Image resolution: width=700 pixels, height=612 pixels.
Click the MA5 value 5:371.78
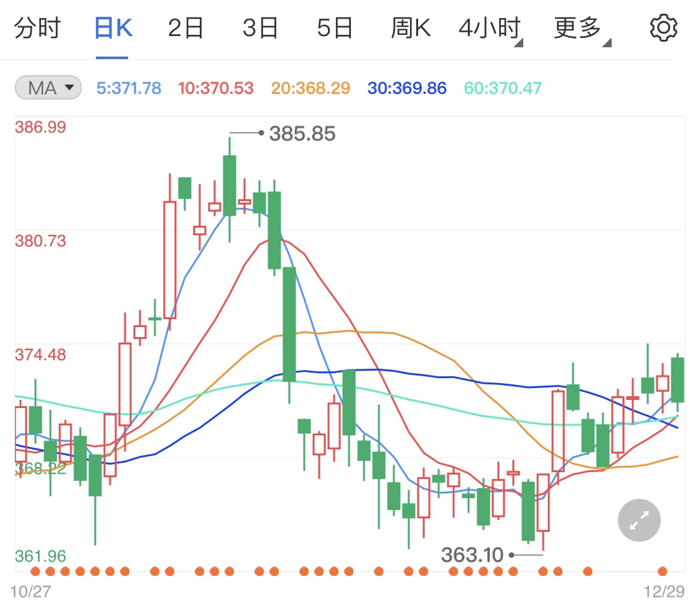click(x=129, y=88)
